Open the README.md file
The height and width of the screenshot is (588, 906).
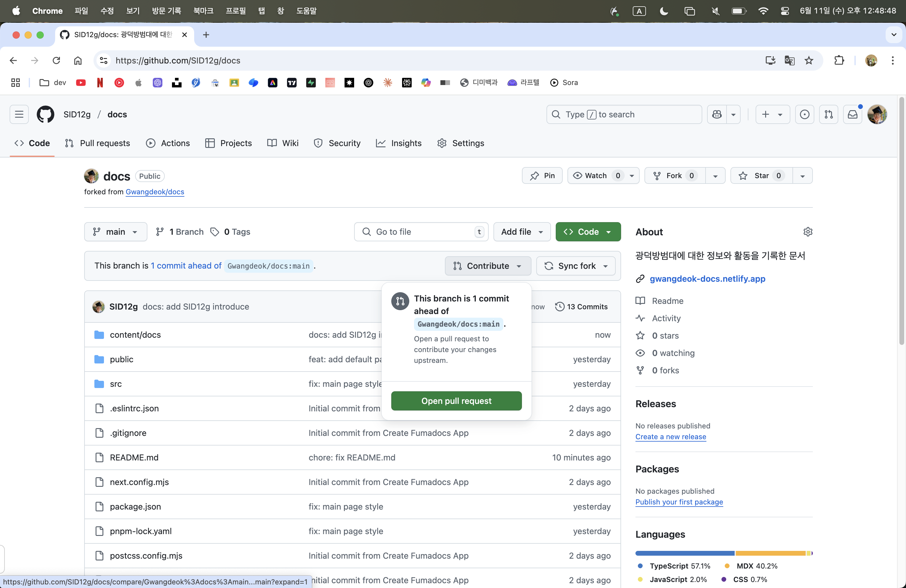(x=134, y=457)
